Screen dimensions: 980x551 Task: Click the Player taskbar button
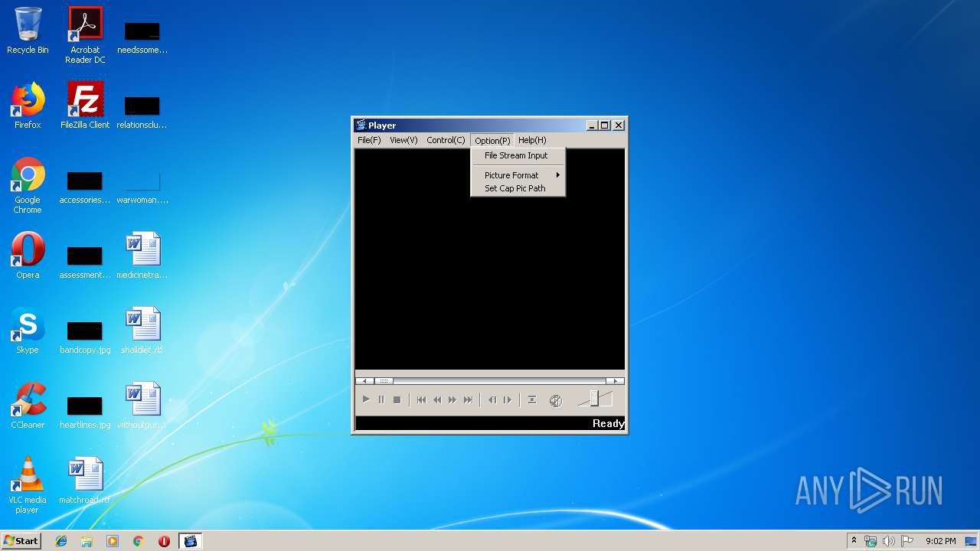(190, 541)
